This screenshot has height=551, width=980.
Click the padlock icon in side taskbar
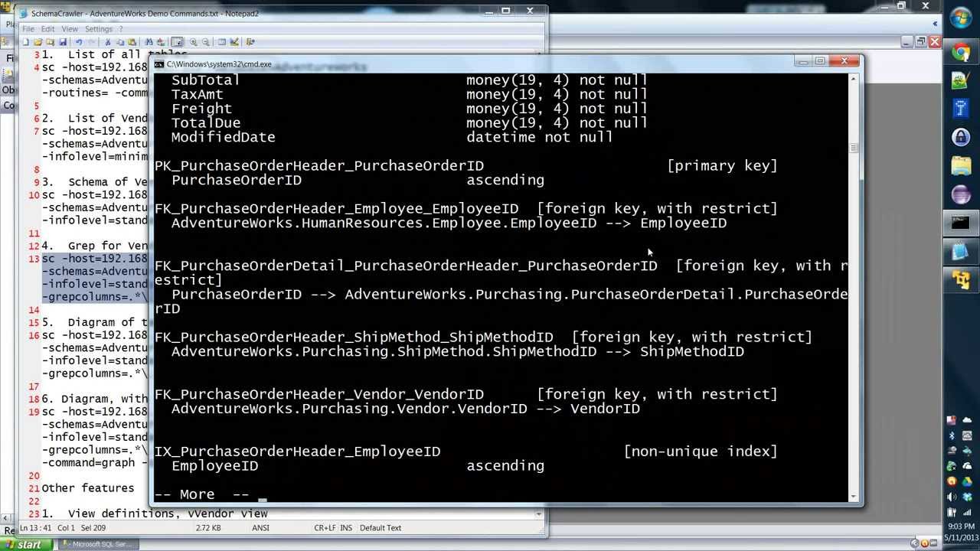(961, 137)
